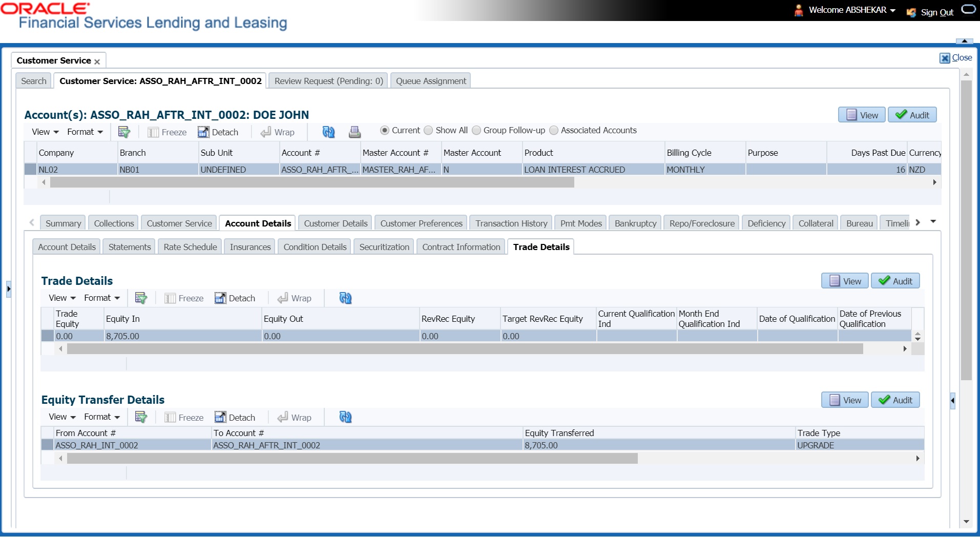Refresh the Accounts table
Screen dimensions: 980x537
point(328,132)
